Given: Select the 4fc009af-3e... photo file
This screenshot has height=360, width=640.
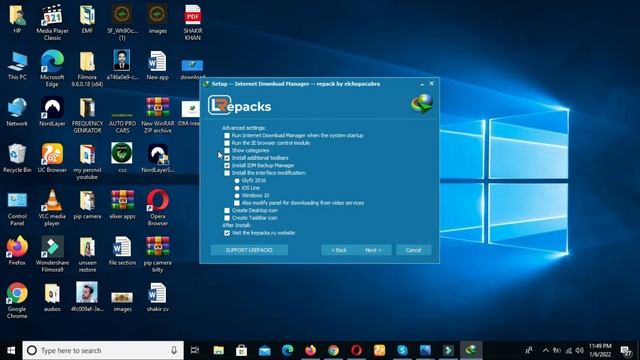Looking at the screenshot, I should pos(87,298).
